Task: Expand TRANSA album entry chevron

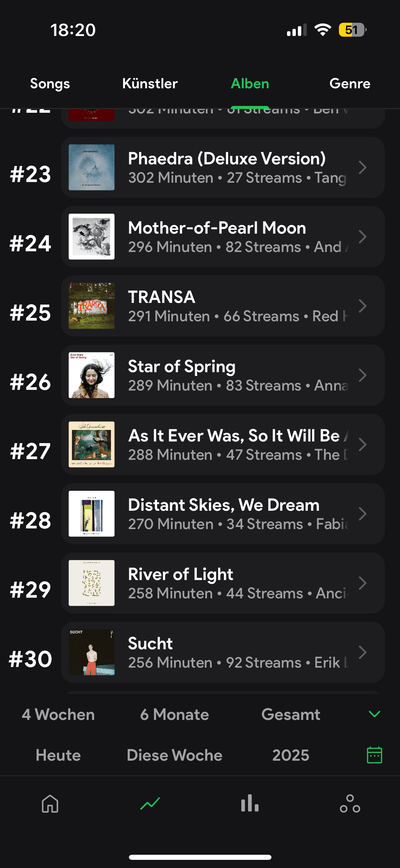Action: [x=362, y=306]
